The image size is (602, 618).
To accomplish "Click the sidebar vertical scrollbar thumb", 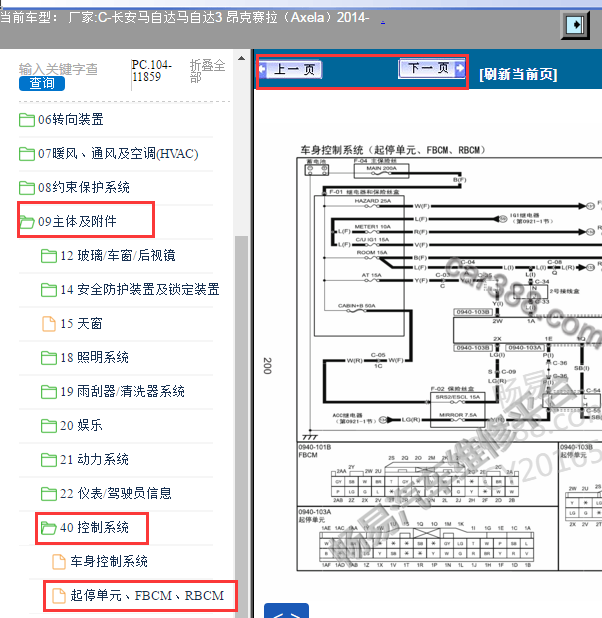I will coord(241,426).
